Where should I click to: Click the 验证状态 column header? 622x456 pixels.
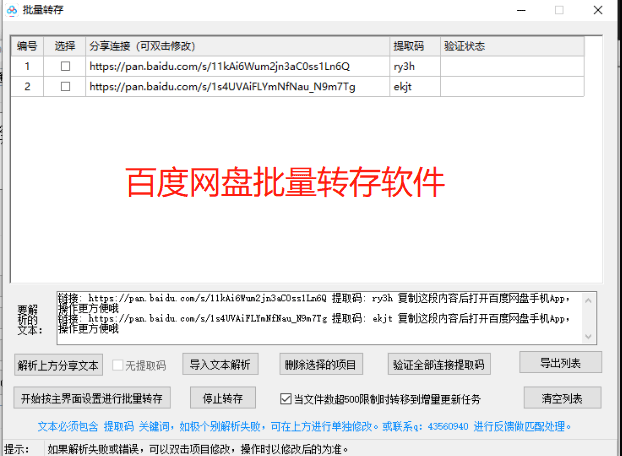pos(512,46)
